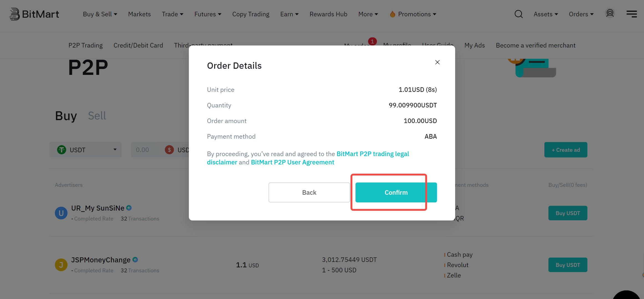Click the Promotions flame icon

point(392,14)
